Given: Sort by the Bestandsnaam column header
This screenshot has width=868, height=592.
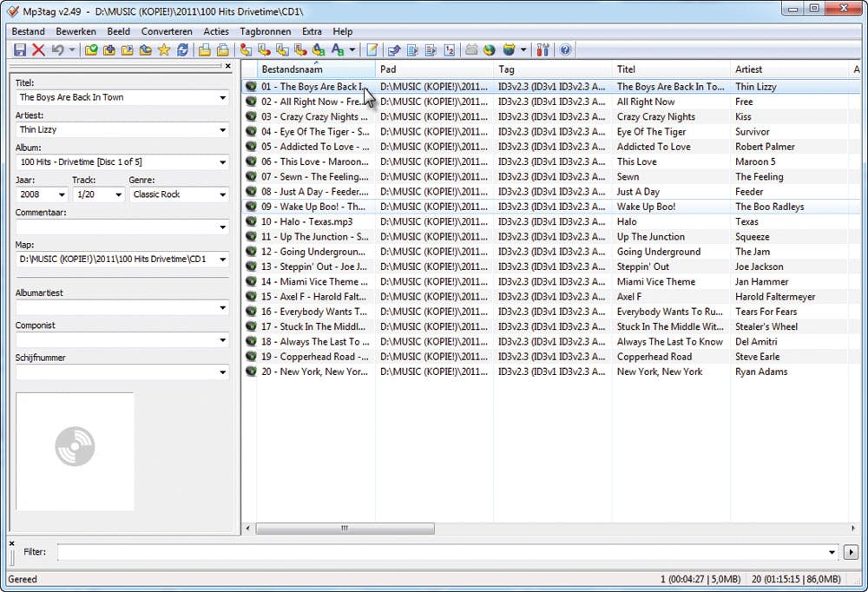Looking at the screenshot, I should click(x=316, y=69).
